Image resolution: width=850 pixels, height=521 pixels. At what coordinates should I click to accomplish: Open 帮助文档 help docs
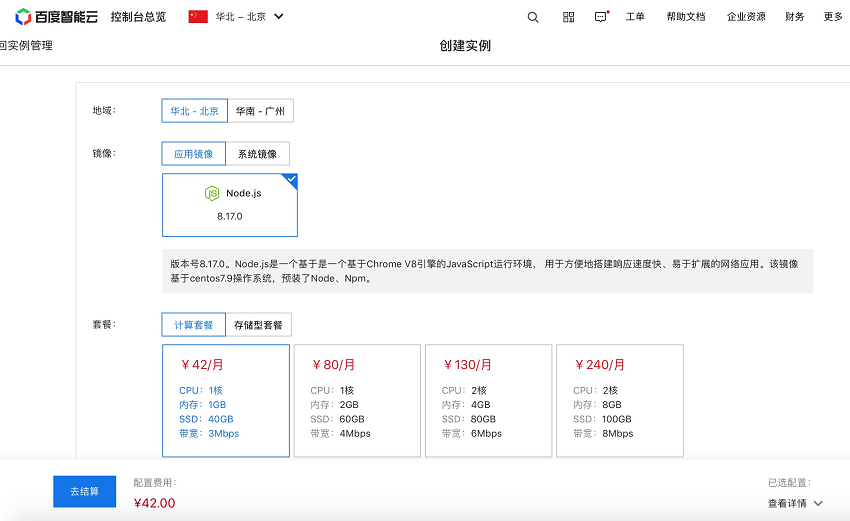click(686, 17)
